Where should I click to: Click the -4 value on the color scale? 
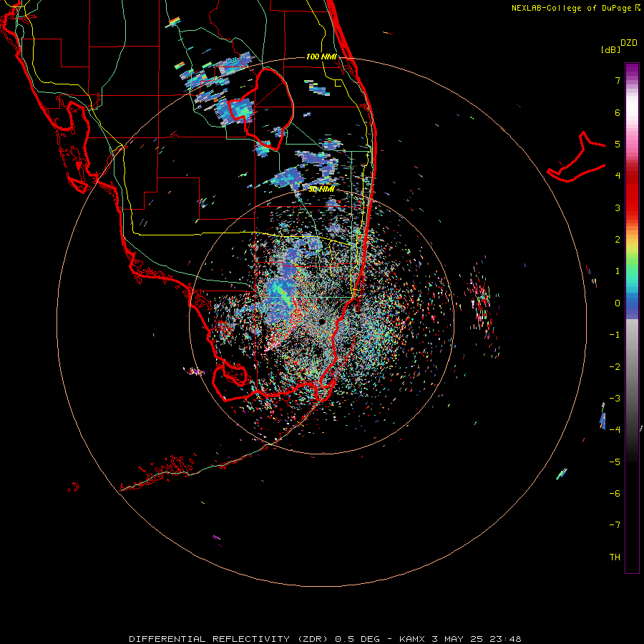(x=615, y=430)
